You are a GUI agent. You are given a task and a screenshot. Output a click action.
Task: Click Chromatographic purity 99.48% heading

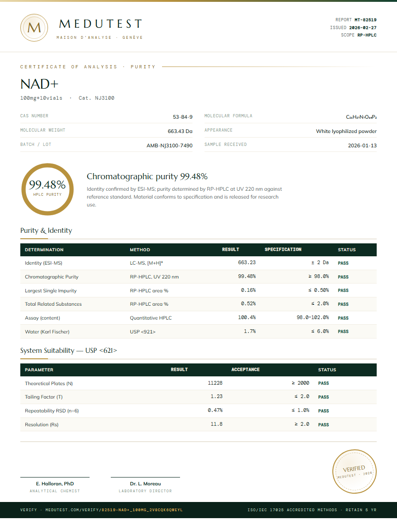click(x=147, y=176)
